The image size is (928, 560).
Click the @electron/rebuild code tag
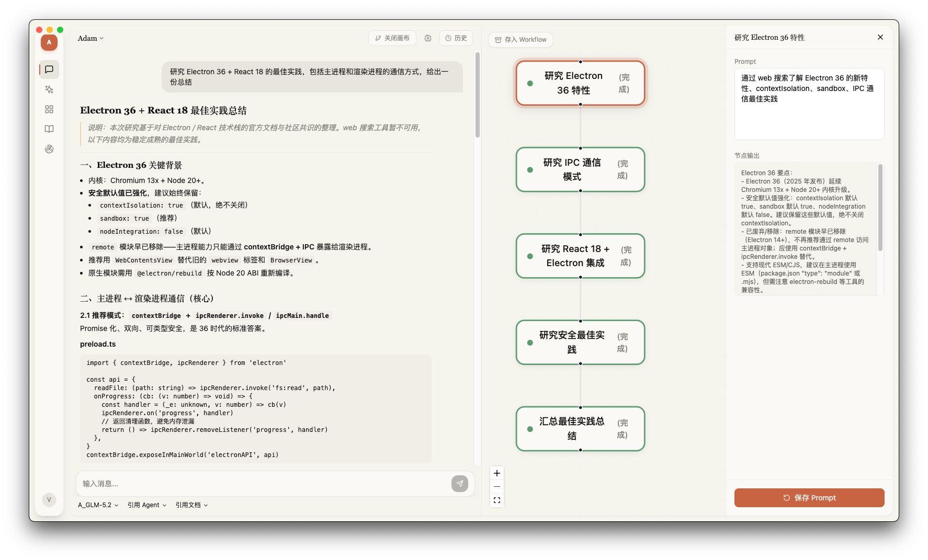[169, 273]
